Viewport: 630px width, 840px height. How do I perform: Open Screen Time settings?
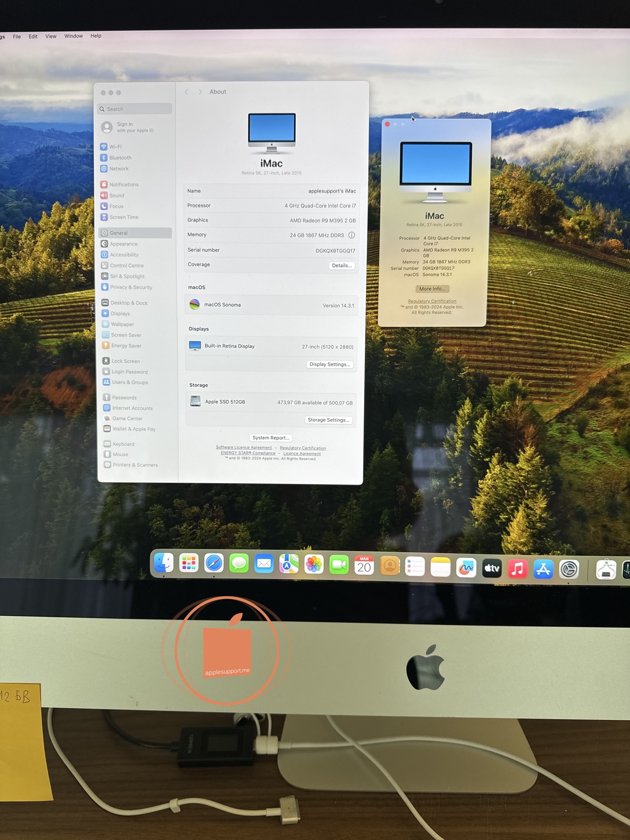tap(119, 217)
